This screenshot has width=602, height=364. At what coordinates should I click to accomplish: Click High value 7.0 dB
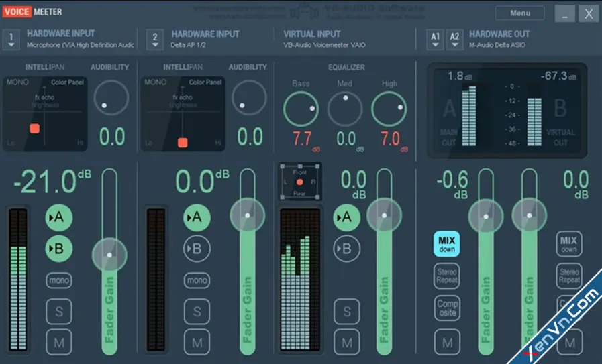pyautogui.click(x=394, y=140)
